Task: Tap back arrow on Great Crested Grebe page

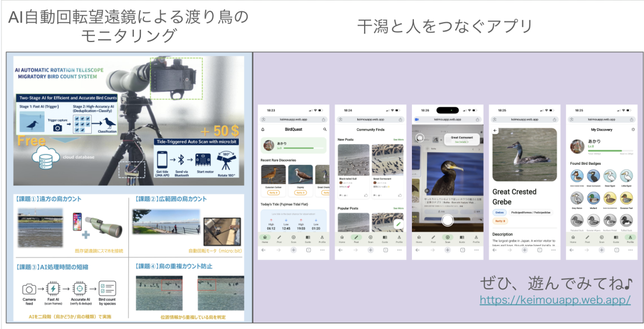Action: pos(495,131)
